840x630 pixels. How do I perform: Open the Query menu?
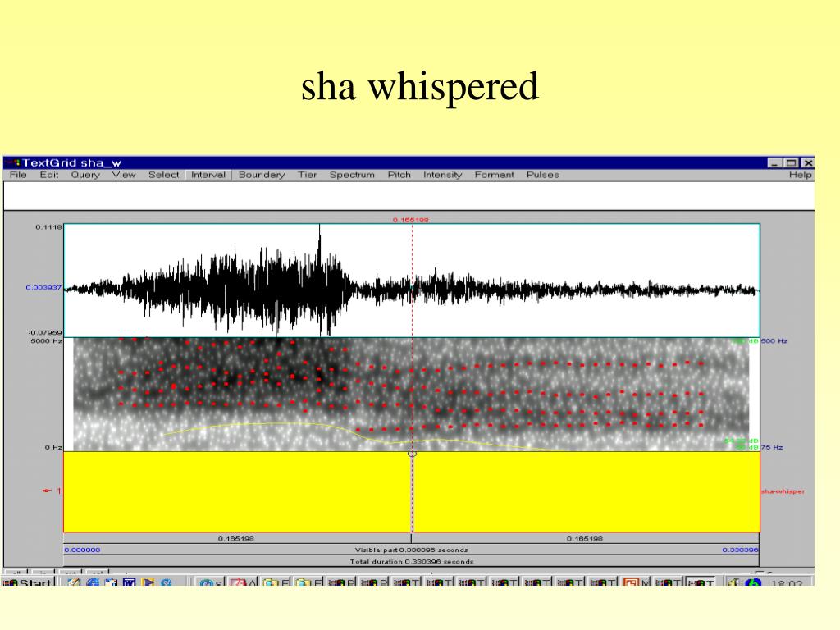85,175
